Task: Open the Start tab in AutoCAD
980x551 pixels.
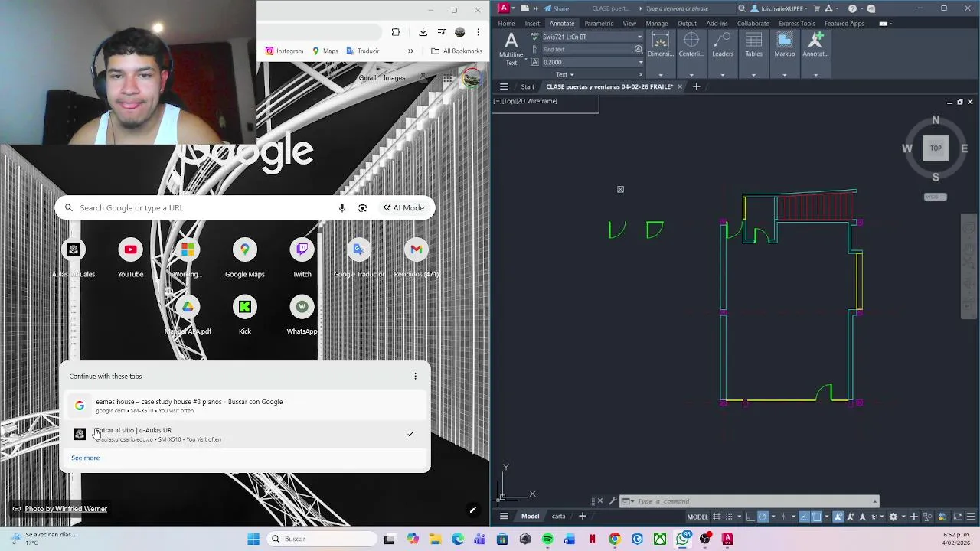Action: coord(528,86)
